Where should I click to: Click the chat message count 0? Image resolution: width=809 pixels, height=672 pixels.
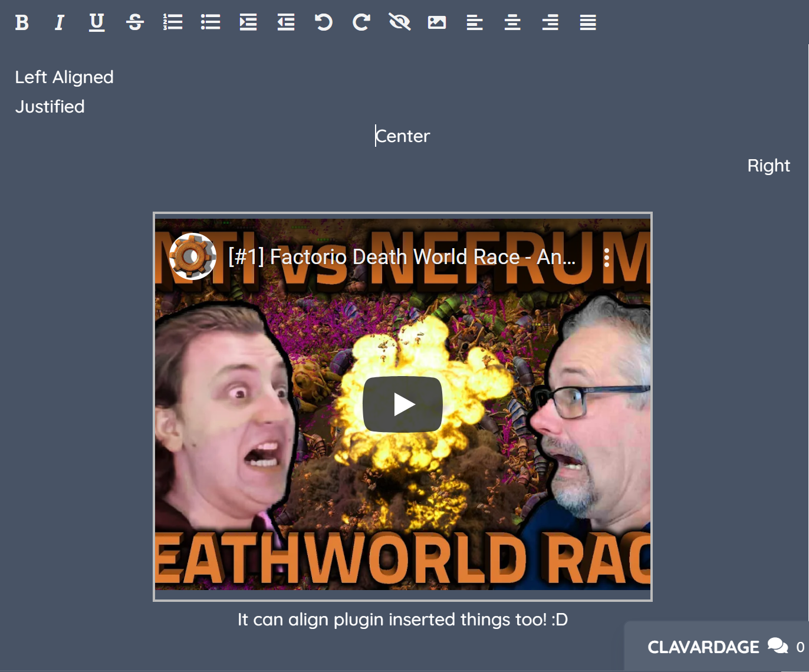click(x=800, y=647)
